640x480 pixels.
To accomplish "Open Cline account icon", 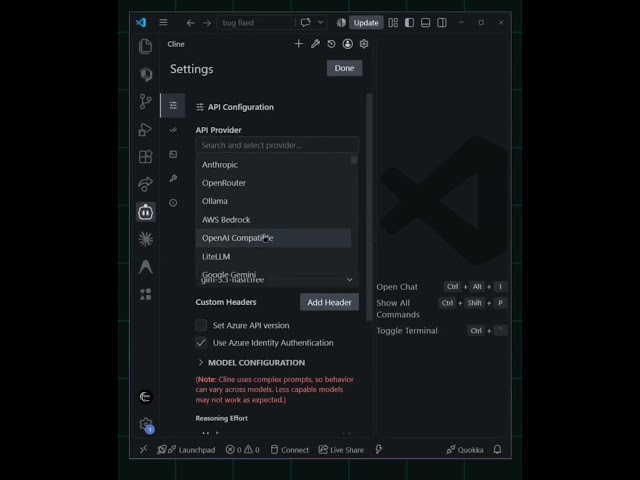I will click(x=348, y=44).
